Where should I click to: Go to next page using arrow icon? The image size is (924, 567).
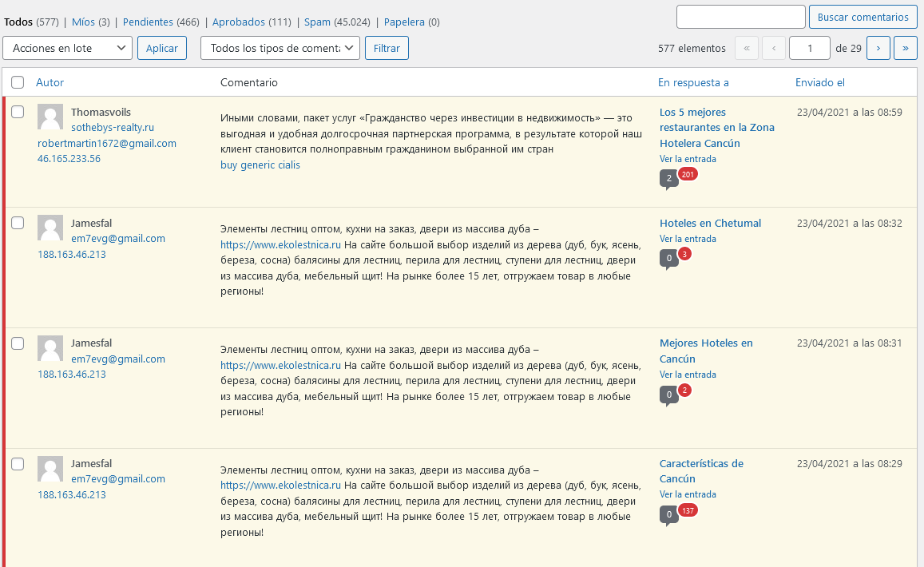click(878, 48)
